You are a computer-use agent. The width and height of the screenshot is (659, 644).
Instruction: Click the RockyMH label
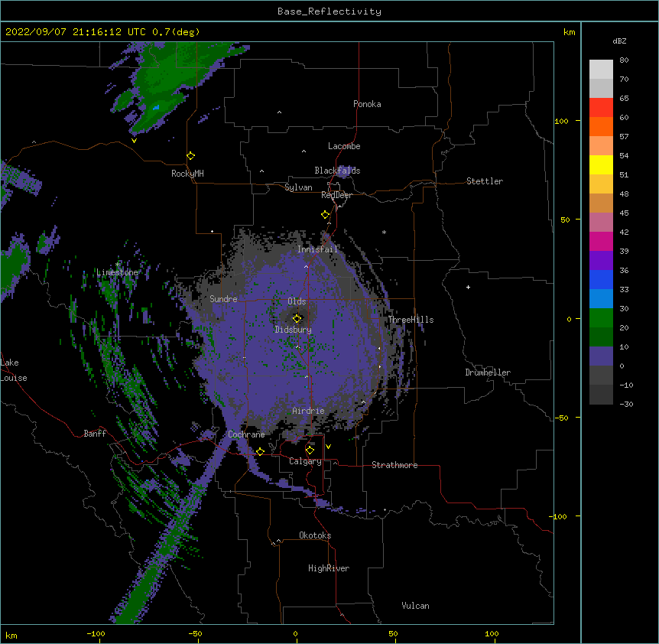[x=187, y=174]
